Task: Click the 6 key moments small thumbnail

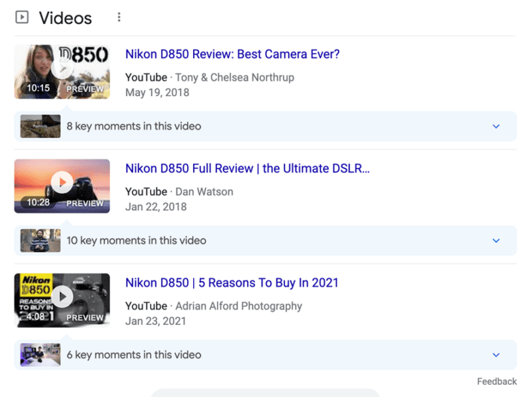Action: 40,355
